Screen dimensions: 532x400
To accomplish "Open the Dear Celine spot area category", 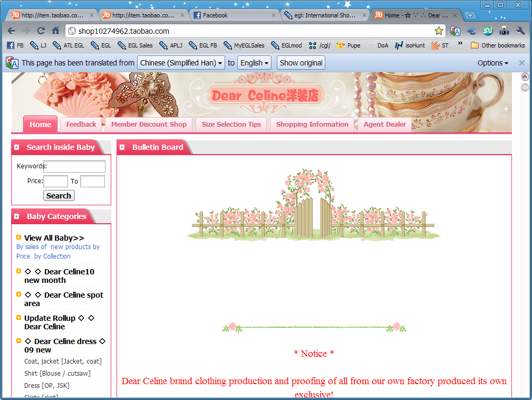I will [64, 299].
